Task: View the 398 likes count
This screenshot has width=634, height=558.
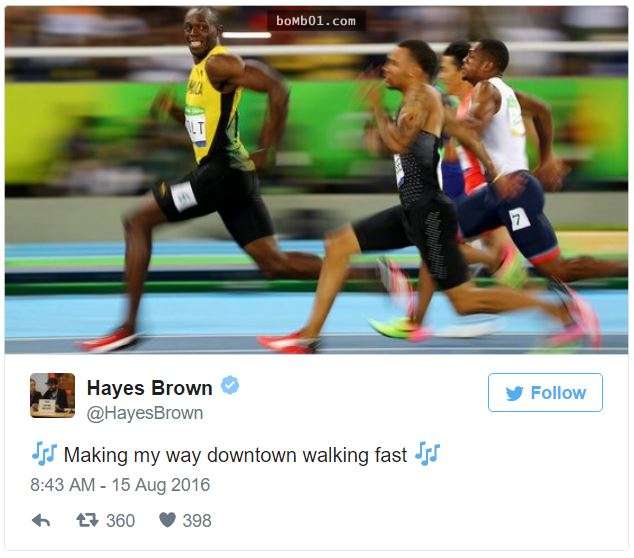Action: [x=197, y=520]
